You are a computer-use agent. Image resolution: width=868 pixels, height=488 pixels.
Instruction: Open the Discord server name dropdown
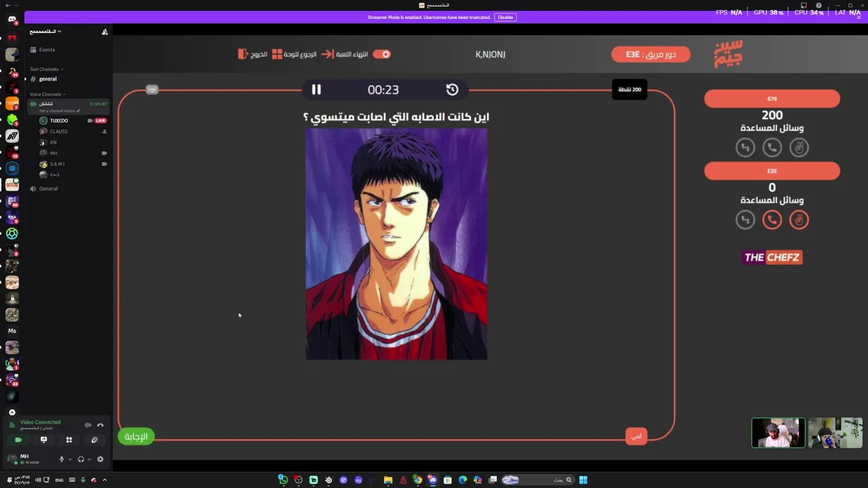[x=45, y=31]
